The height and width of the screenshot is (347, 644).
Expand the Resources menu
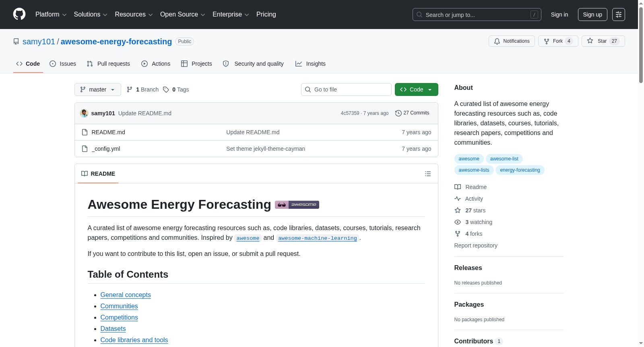134,15
